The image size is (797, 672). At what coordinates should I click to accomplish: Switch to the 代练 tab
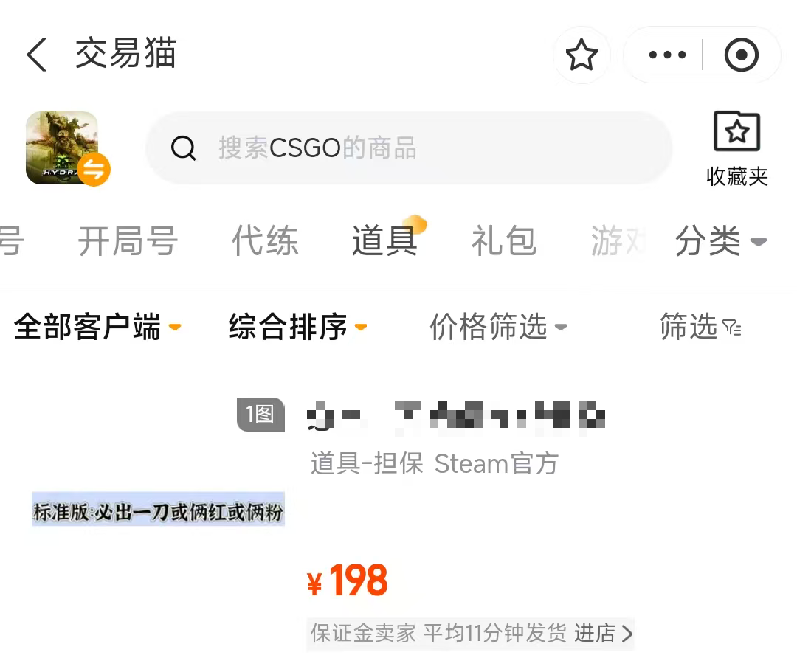click(265, 240)
